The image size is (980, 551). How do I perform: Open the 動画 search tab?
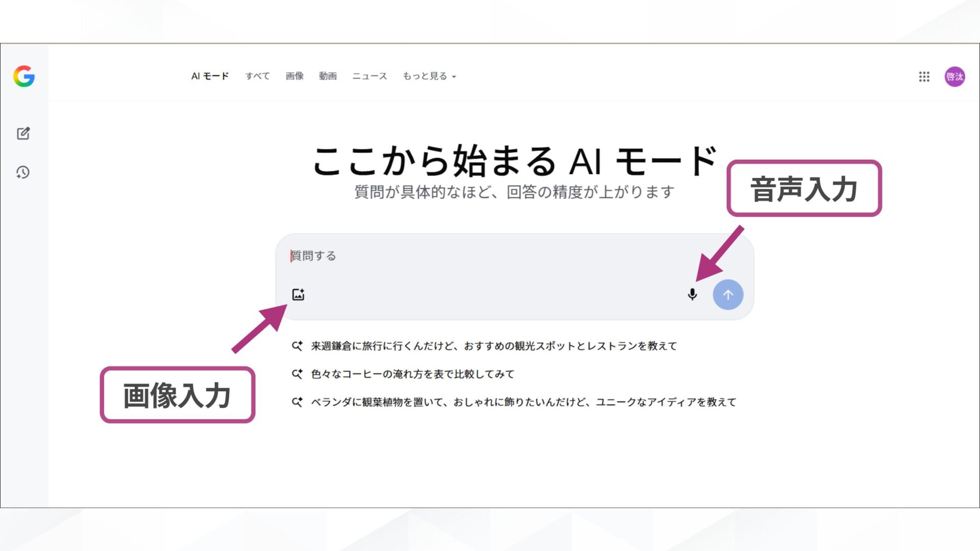pyautogui.click(x=328, y=76)
